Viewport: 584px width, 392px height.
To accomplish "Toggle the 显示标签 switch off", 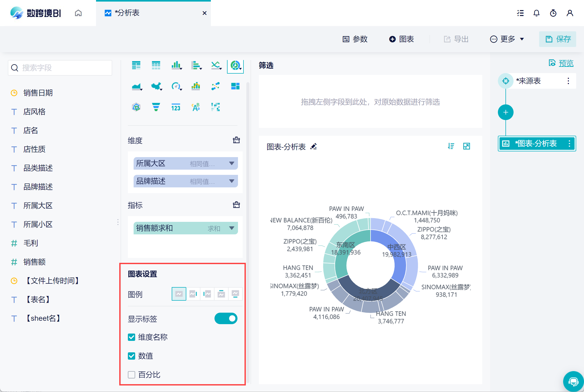I will tap(226, 318).
